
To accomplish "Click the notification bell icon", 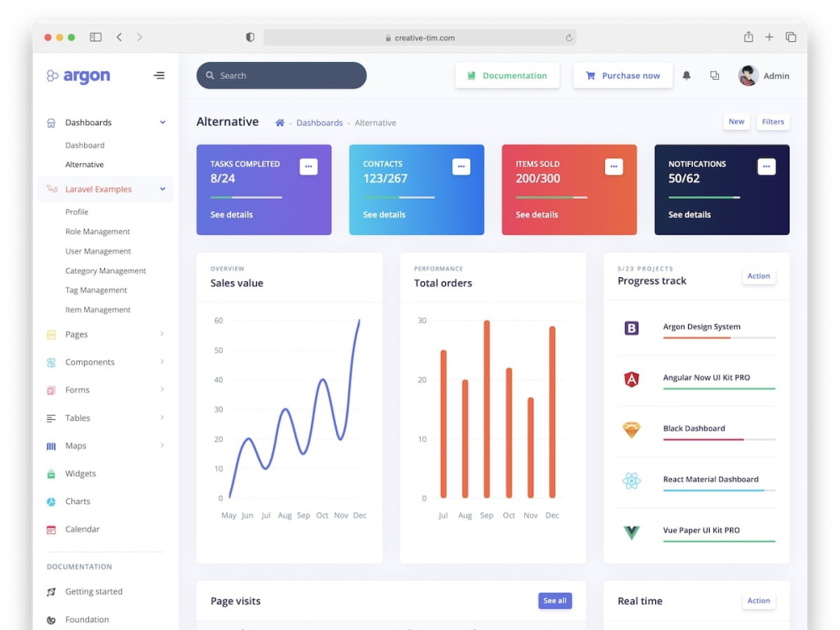I will (686, 76).
